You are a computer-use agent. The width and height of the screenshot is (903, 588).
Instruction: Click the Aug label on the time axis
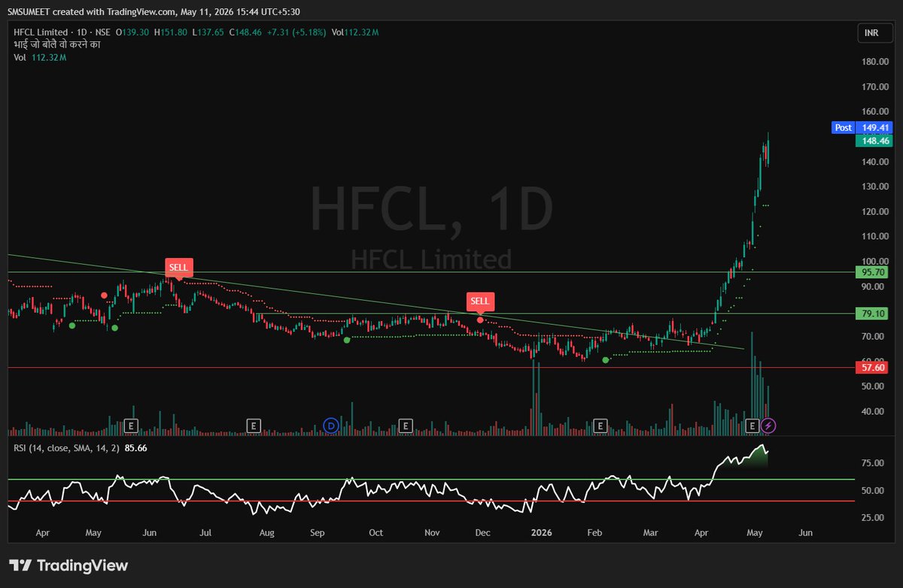[266, 532]
